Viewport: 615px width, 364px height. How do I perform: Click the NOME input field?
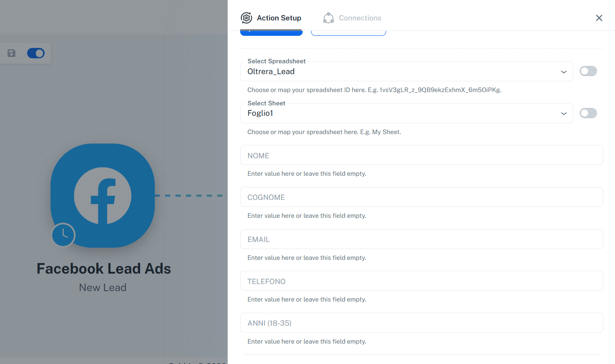pyautogui.click(x=422, y=155)
